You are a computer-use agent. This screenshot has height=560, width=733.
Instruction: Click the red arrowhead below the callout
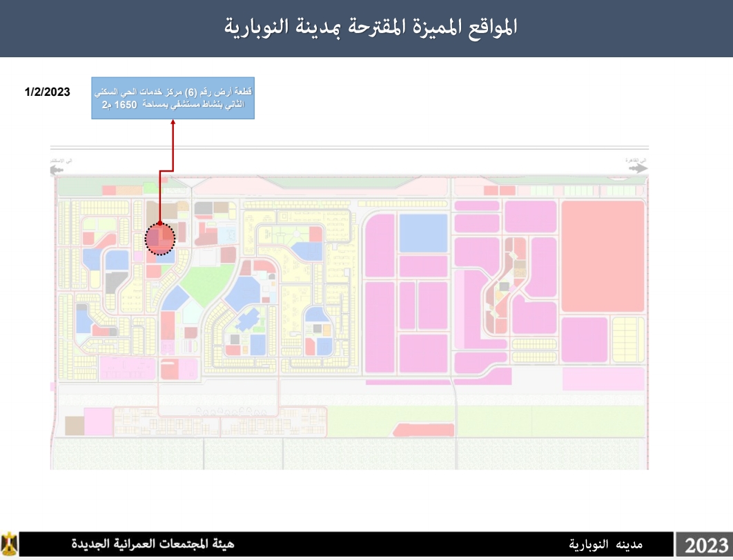173,123
